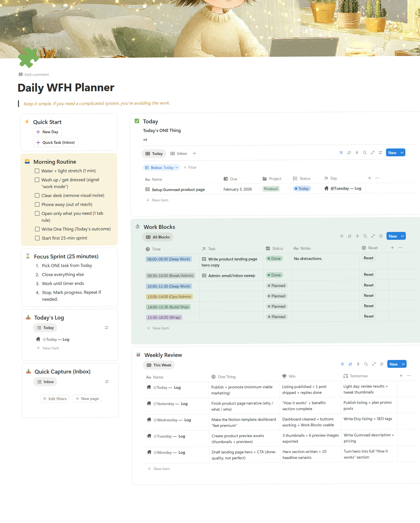Screen dimensions: 420x523
Task: Switch to the Today database tab
Action: click(x=154, y=154)
